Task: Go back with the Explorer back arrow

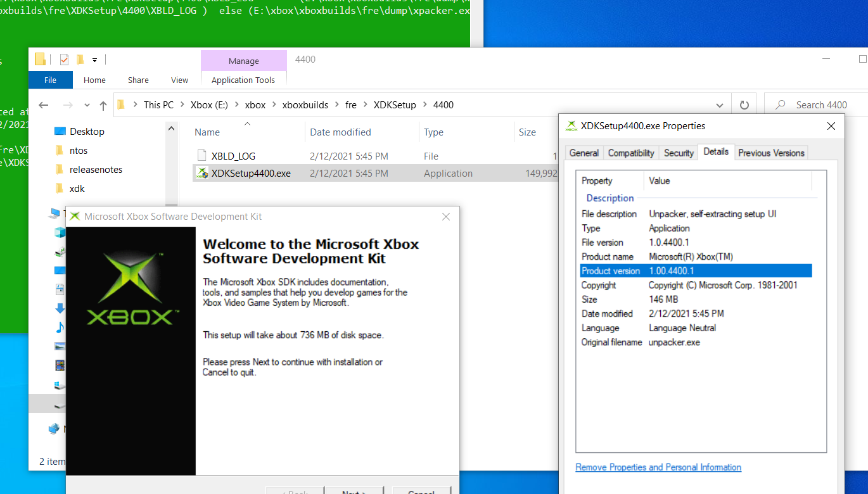Action: [x=44, y=105]
